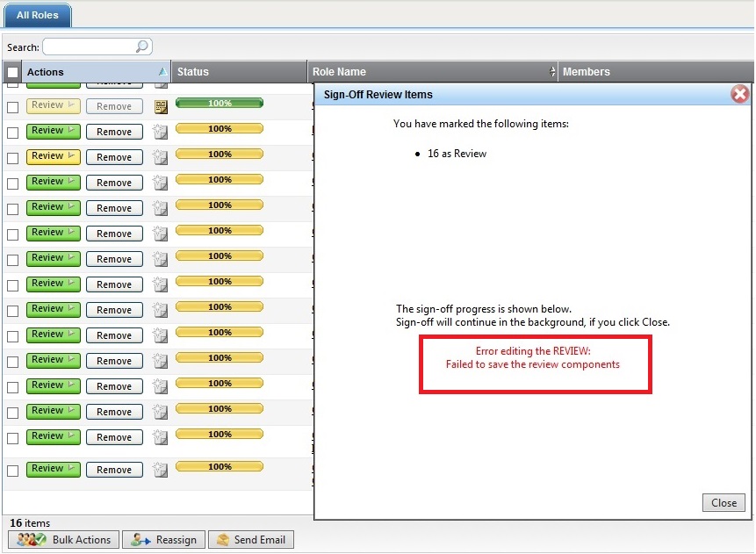The width and height of the screenshot is (756, 554).
Task: Click the sort arrow on the Actions column
Action: [161, 72]
